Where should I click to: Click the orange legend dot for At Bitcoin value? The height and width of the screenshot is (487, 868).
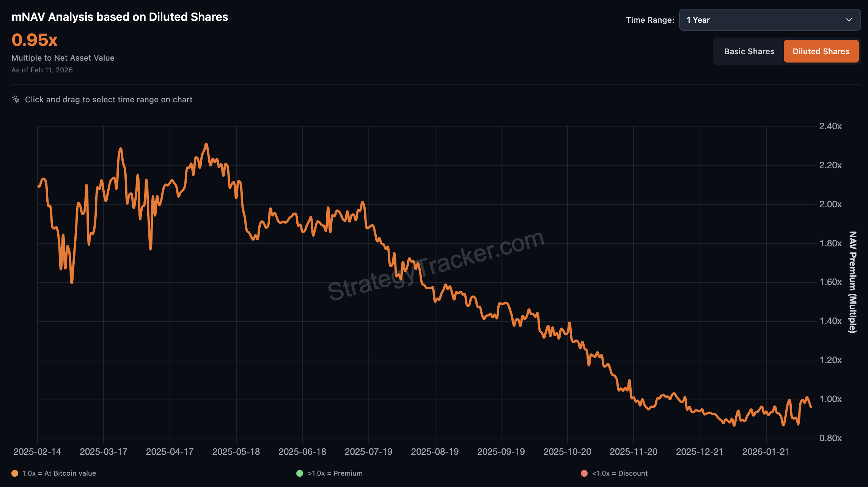tap(15, 473)
